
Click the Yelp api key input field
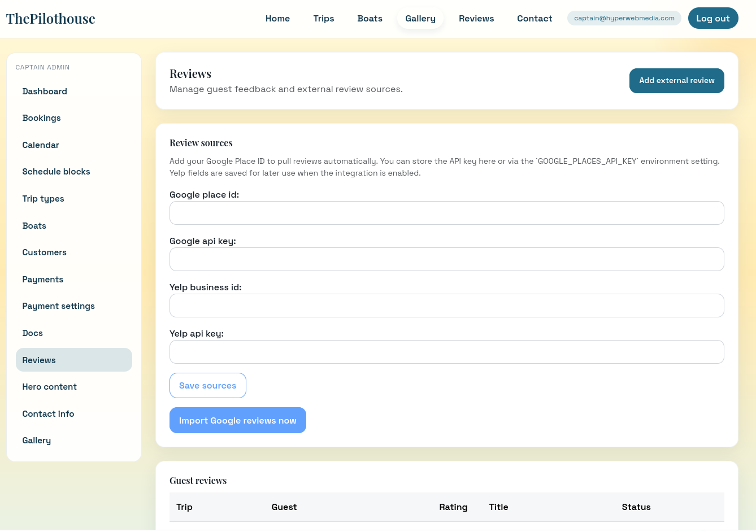coord(446,352)
